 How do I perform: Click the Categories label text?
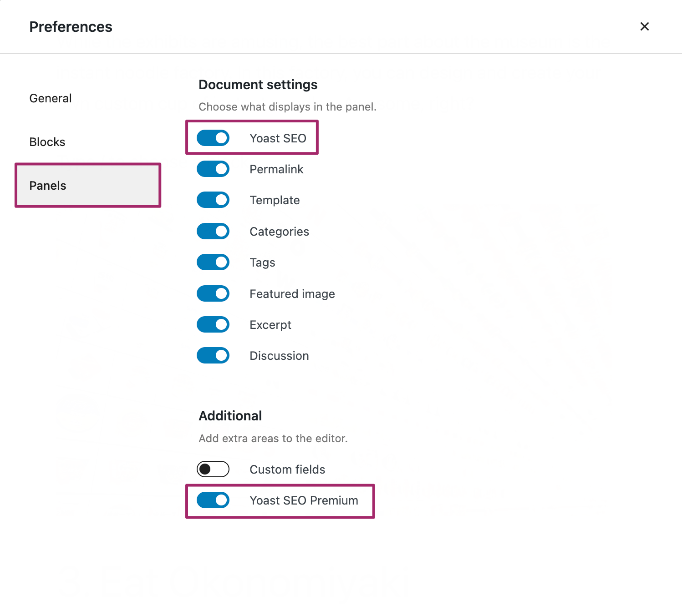pyautogui.click(x=279, y=232)
